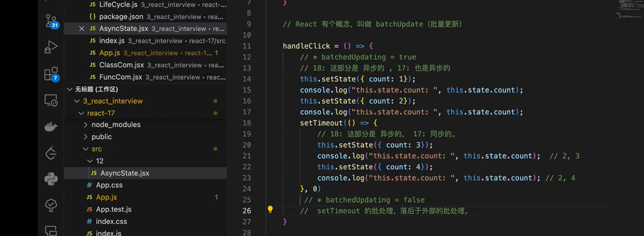644x236 pixels.
Task: Open the tree-shaped icon below Python icon
Action: pos(51,205)
